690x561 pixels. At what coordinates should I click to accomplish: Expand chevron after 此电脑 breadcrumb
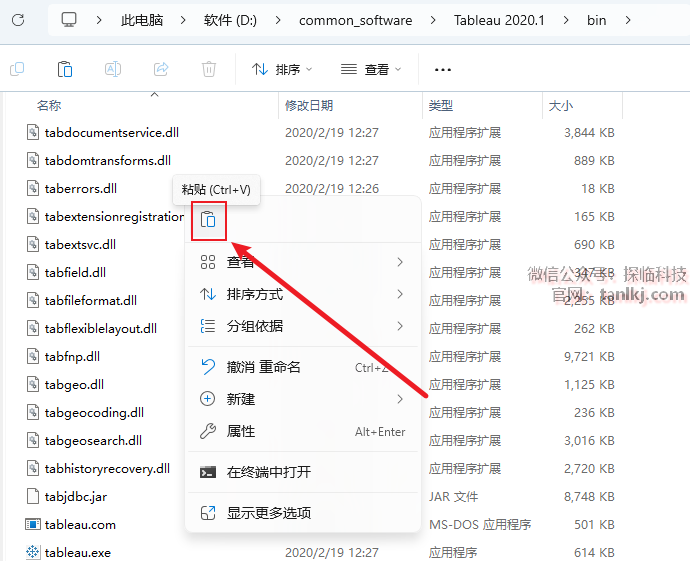[x=183, y=20]
